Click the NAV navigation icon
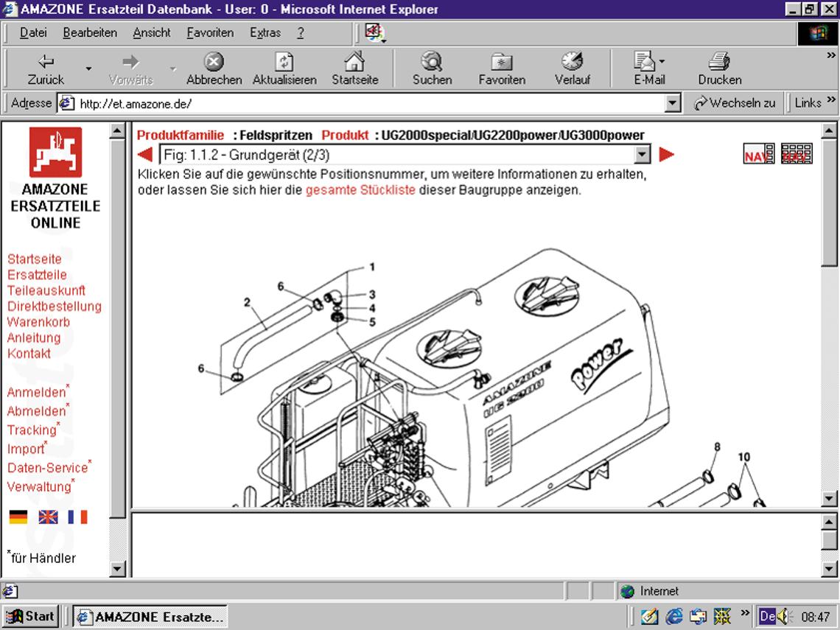 [758, 154]
